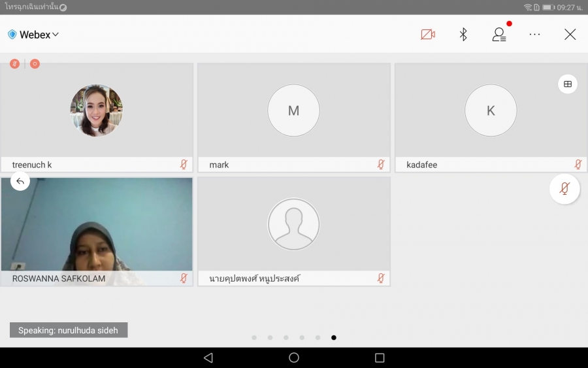Open the three-dot more options menu
588x368 pixels.
534,35
